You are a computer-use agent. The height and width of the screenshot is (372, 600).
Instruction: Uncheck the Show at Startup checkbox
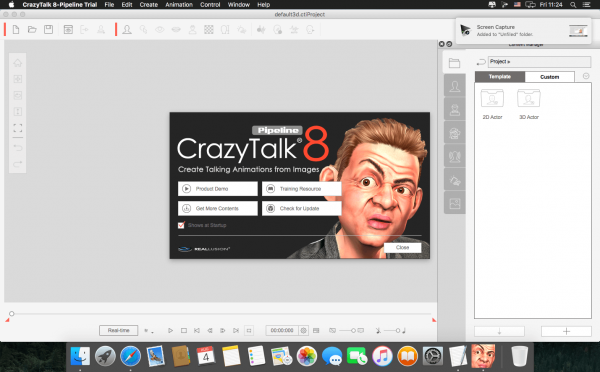(181, 225)
